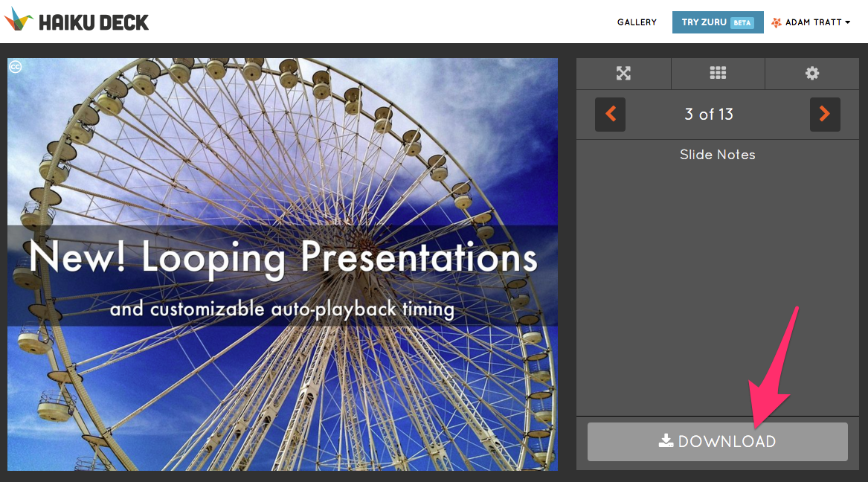Click the "New! Looping Presentations" slide title
The width and height of the screenshot is (868, 482).
coord(283,258)
